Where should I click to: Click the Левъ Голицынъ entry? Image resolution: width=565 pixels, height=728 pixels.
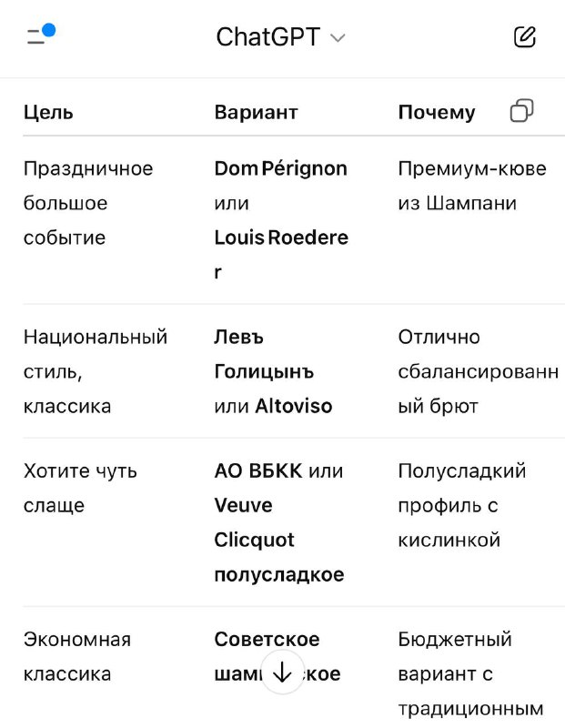(x=264, y=354)
